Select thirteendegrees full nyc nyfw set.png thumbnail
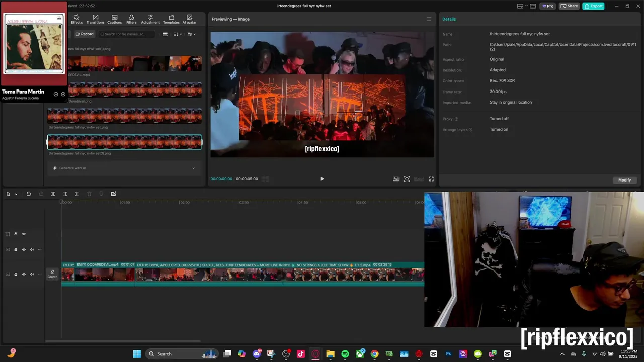This screenshot has height=362, width=644. pyautogui.click(x=124, y=116)
